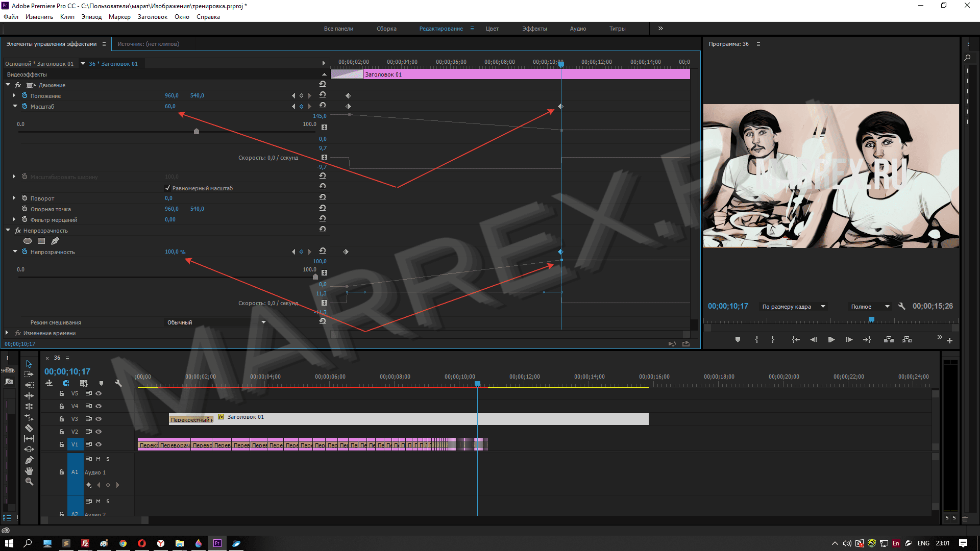Expand the Поворот property
Image resolution: width=980 pixels, height=551 pixels.
tap(14, 198)
